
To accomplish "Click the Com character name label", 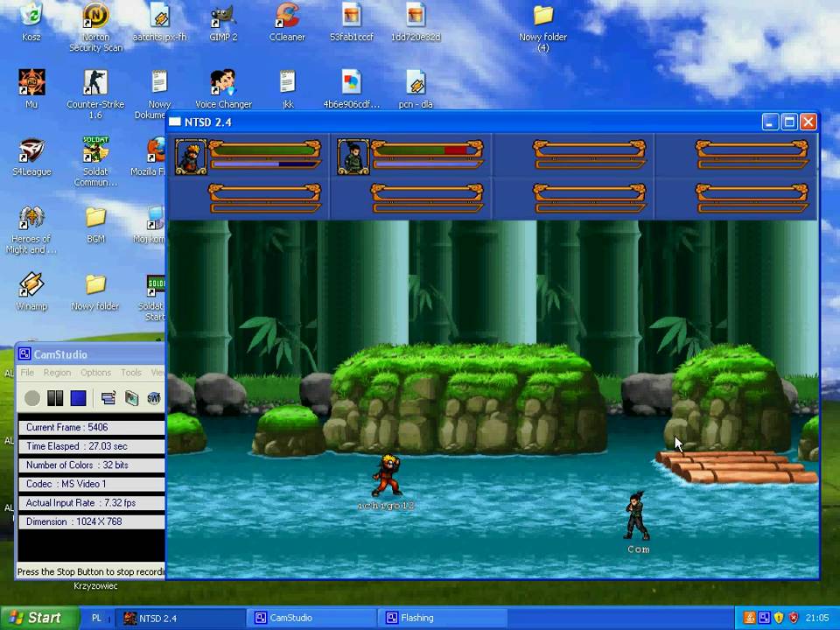I will (x=638, y=549).
